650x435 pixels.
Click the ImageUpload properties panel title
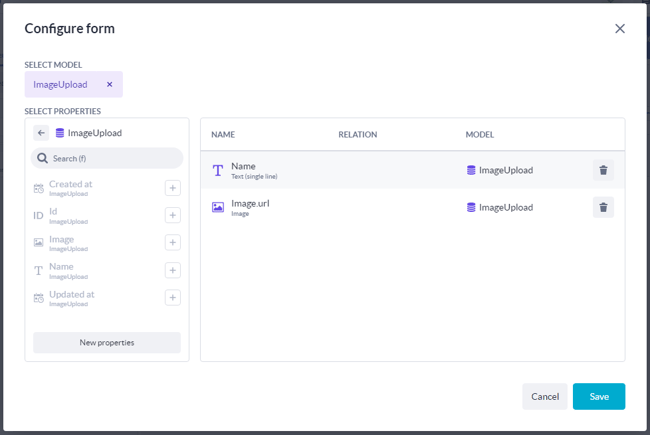pyautogui.click(x=95, y=133)
